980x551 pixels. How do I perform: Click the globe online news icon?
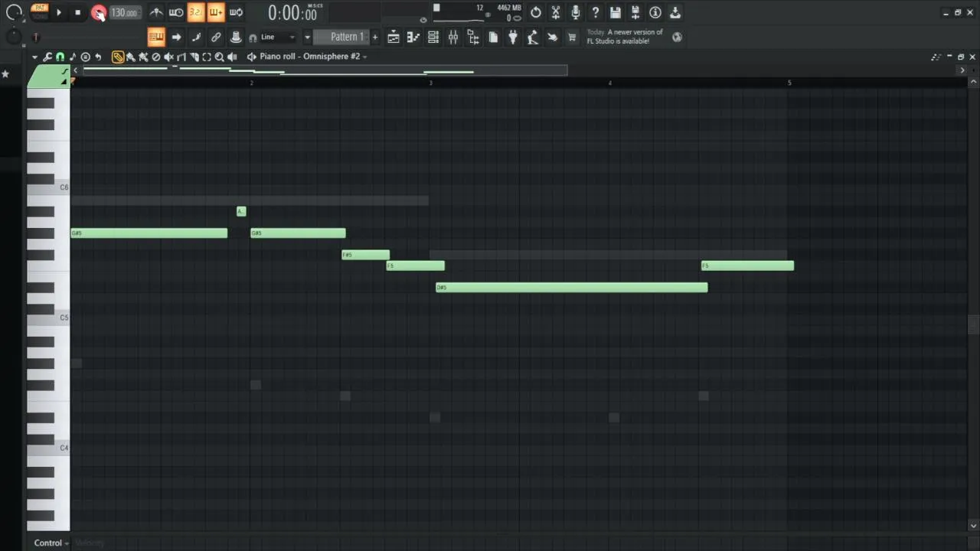677,36
